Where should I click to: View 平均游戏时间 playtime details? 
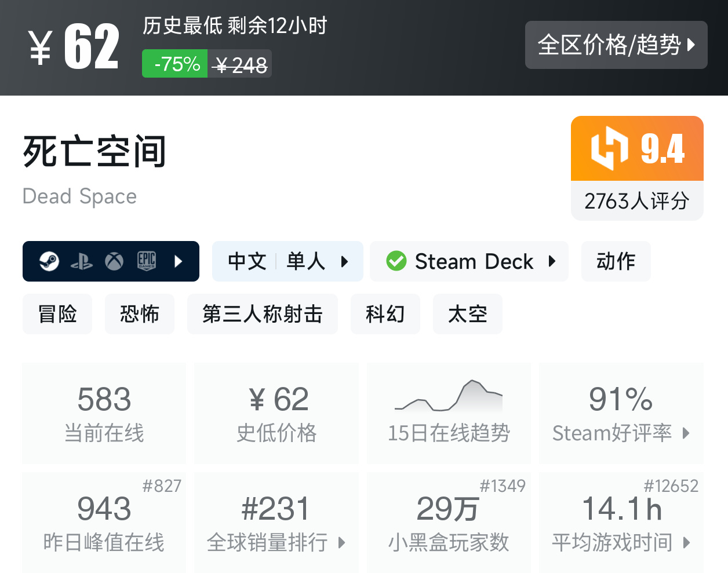click(621, 522)
